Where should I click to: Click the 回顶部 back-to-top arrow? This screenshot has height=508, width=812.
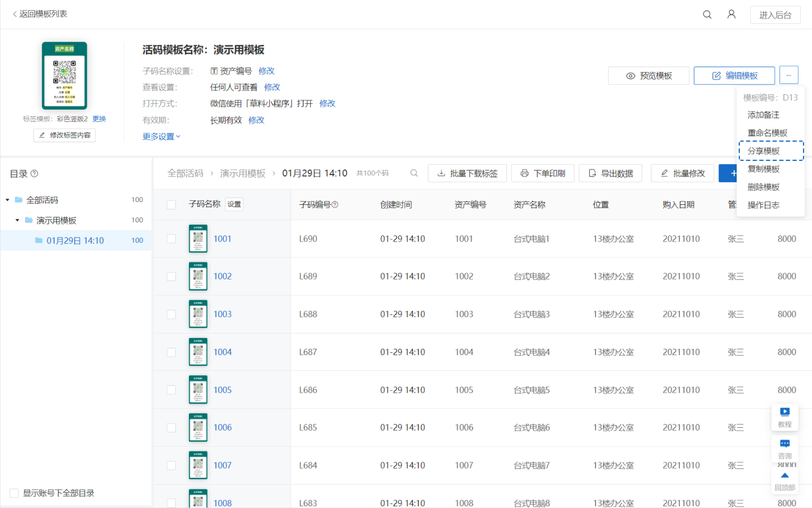coord(784,476)
